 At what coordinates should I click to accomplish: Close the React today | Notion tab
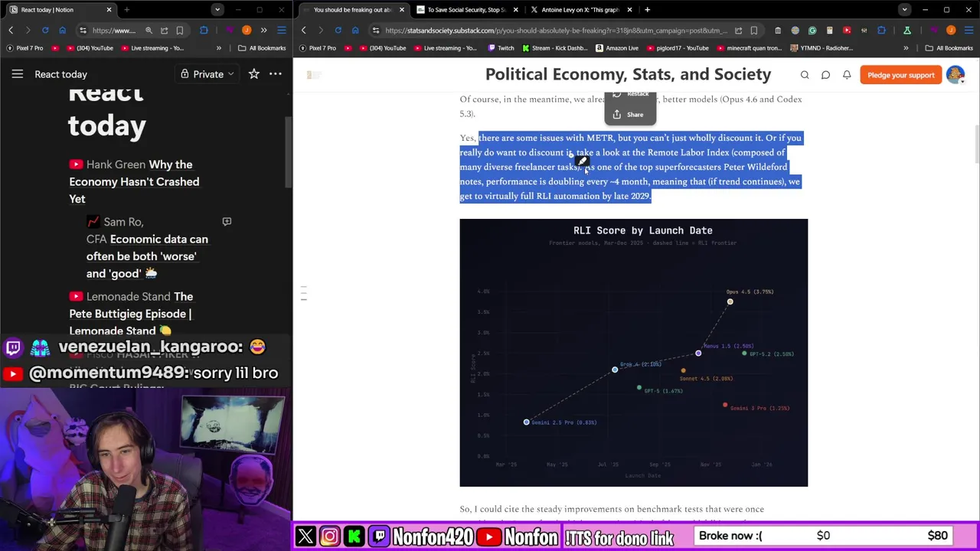pos(109,10)
